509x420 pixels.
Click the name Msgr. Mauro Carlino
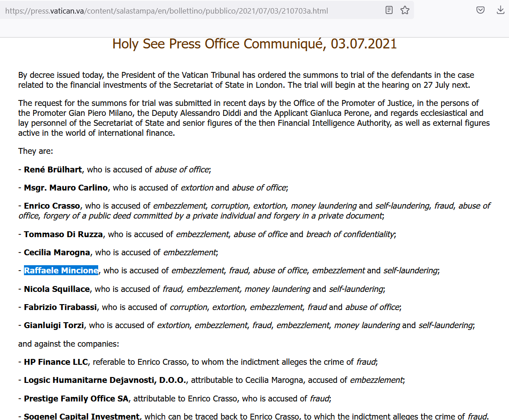tap(66, 188)
